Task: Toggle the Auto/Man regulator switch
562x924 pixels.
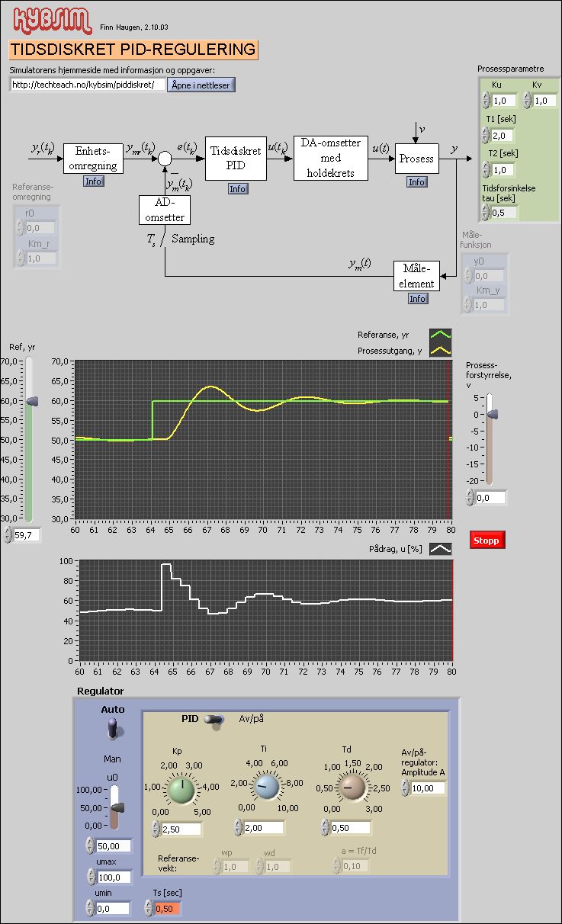Action: [114, 730]
